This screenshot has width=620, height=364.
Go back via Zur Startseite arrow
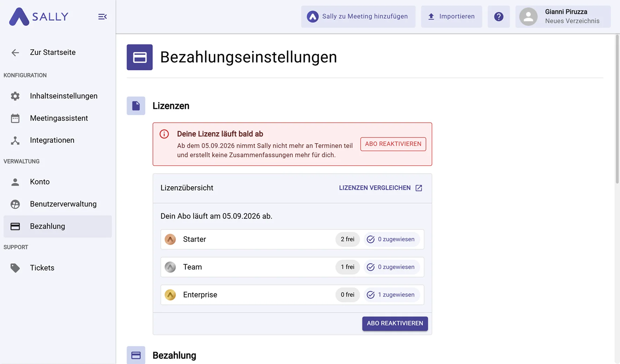[15, 53]
